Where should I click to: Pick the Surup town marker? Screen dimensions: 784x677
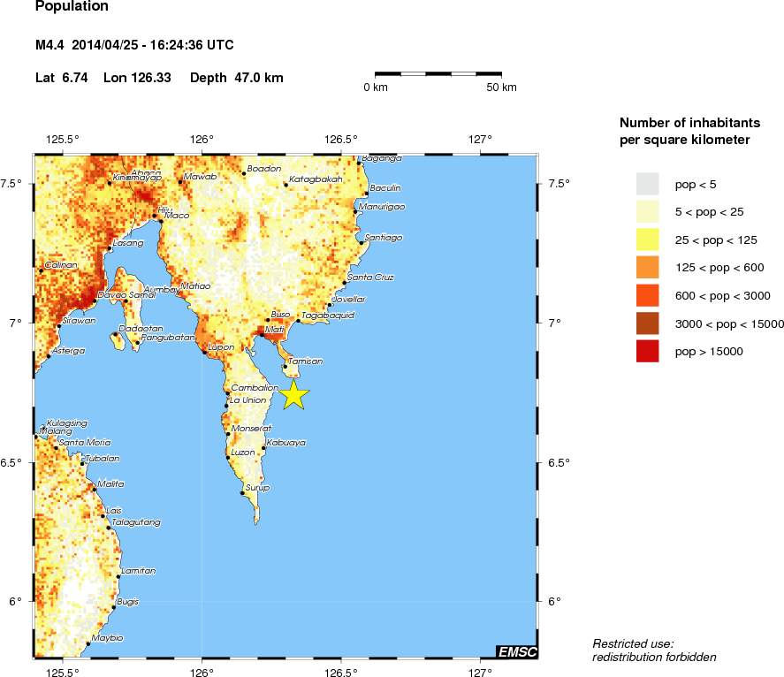[242, 493]
